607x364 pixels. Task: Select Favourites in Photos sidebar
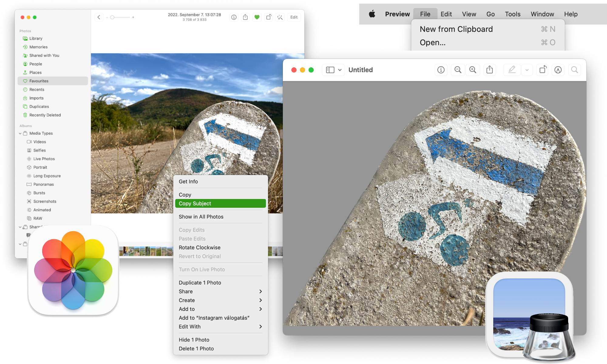[53, 81]
